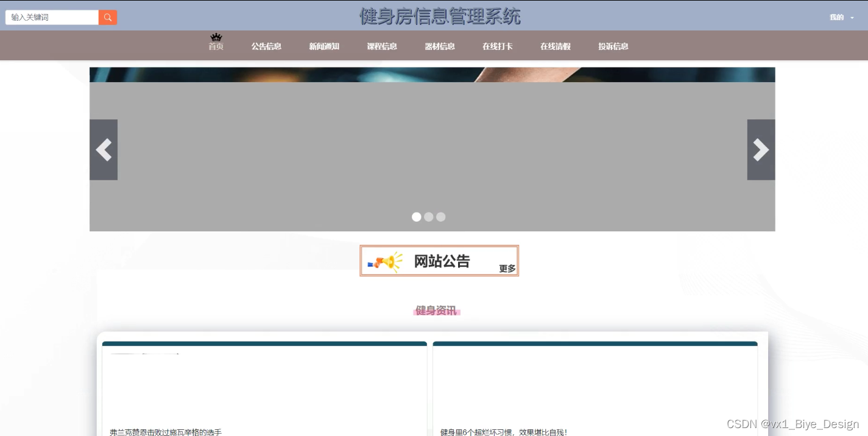Click the megaphone icon beside 网站公告
This screenshot has height=436, width=868.
(x=385, y=262)
